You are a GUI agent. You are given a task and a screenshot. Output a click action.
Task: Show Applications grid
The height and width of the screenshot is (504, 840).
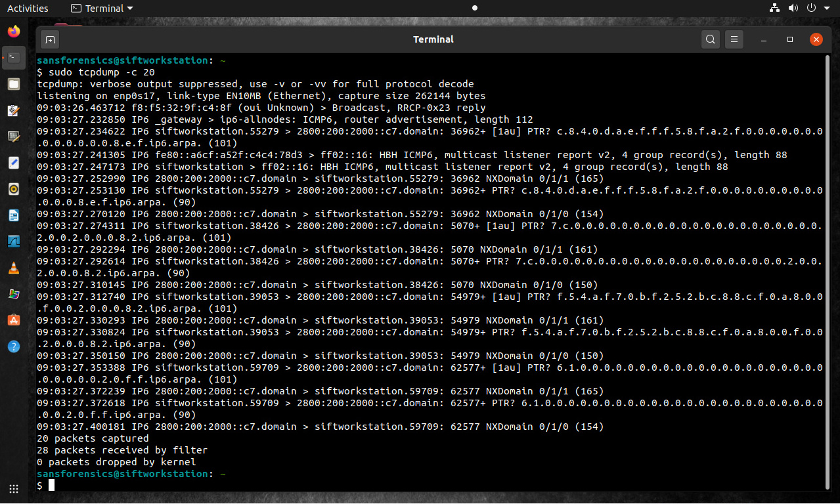[14, 488]
